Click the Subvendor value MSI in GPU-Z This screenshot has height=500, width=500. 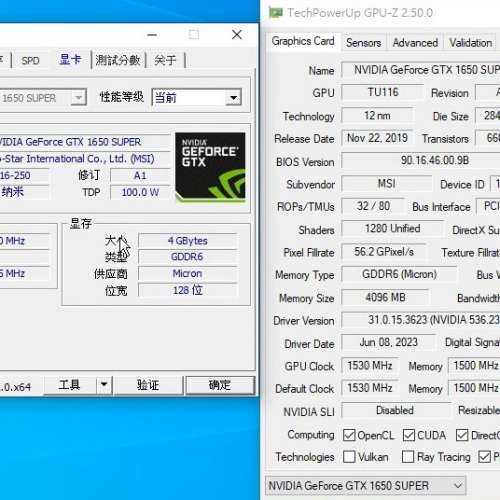click(387, 184)
